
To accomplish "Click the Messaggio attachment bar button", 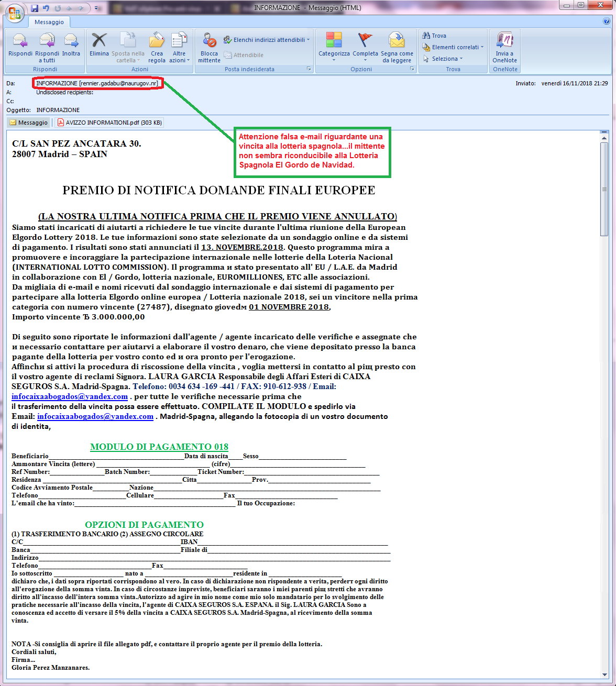I will [28, 123].
